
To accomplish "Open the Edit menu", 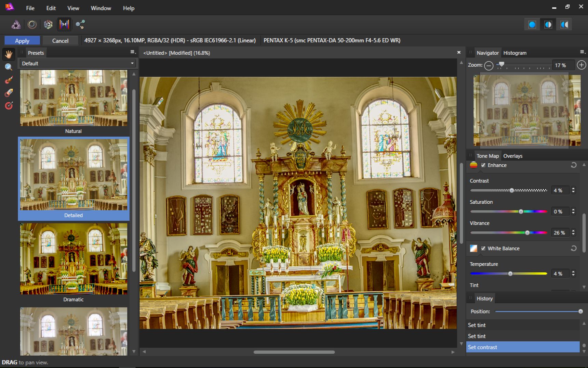I will pos(51,8).
